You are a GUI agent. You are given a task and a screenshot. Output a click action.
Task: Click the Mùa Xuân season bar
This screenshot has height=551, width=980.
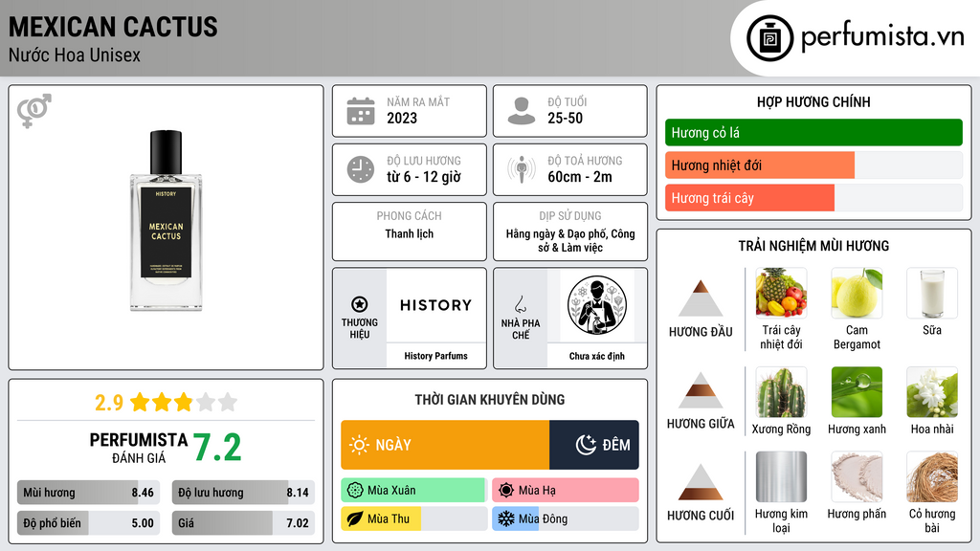[414, 490]
